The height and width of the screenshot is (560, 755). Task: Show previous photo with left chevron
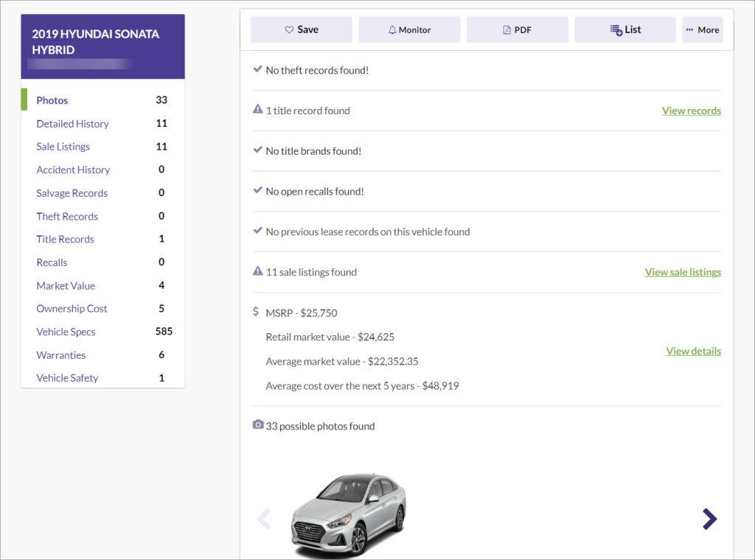(x=264, y=519)
